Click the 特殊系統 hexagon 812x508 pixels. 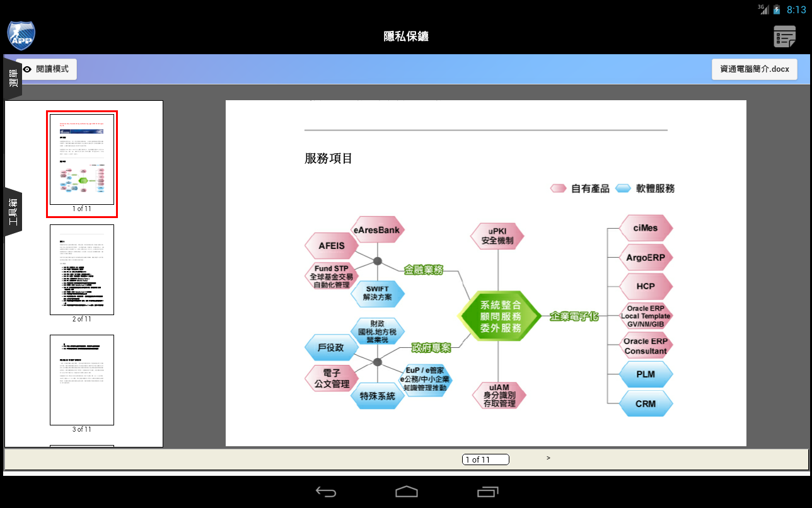point(377,396)
